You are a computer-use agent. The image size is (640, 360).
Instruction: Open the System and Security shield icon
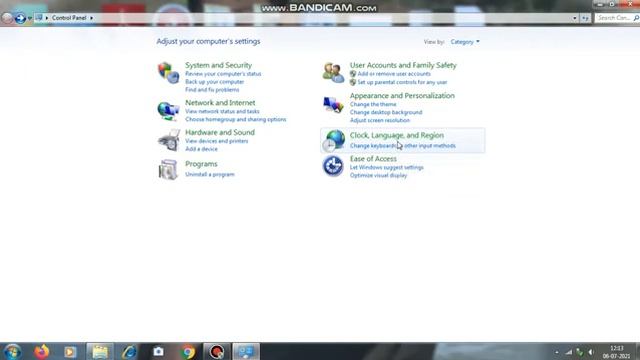click(x=169, y=73)
